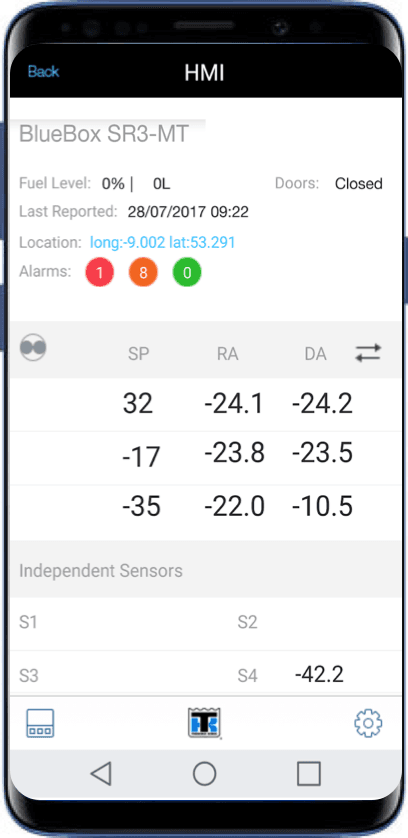Tap the Android recent apps square

tap(309, 773)
